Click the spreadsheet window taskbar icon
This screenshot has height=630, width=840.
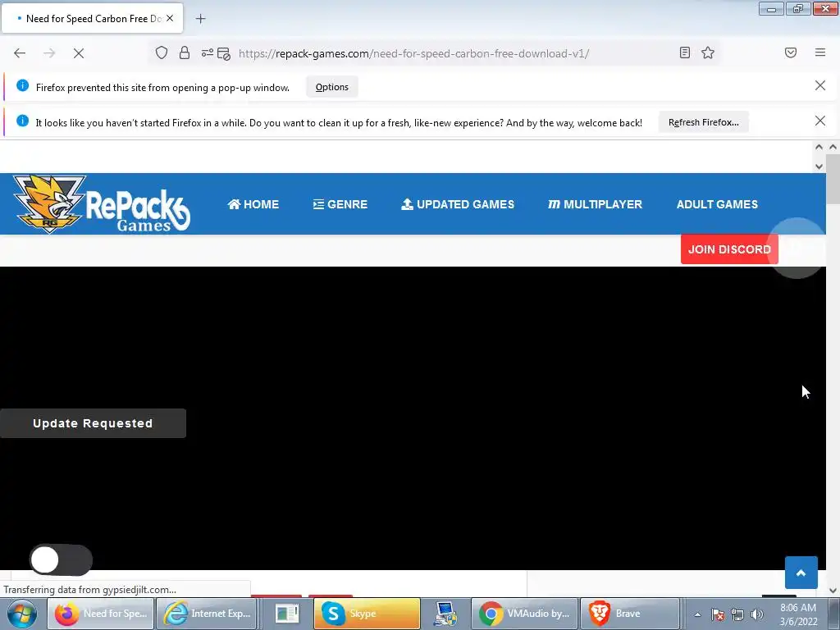tap(287, 614)
